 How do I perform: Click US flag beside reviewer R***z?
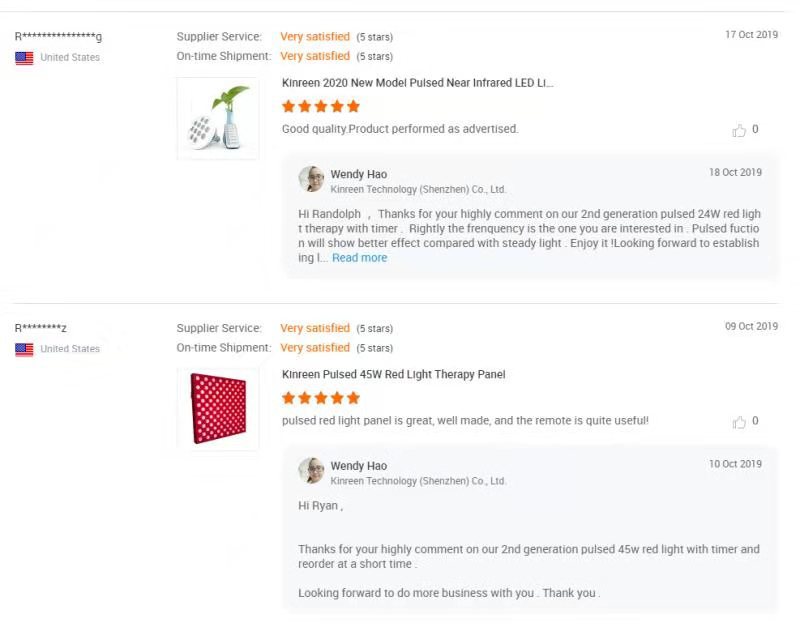pyautogui.click(x=24, y=349)
